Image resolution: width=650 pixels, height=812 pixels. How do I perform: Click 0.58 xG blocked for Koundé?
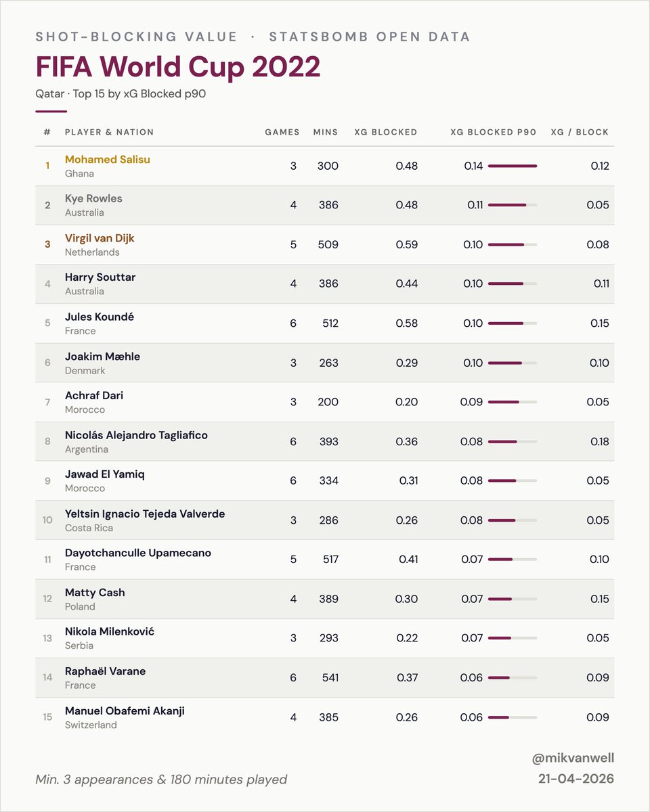click(407, 323)
